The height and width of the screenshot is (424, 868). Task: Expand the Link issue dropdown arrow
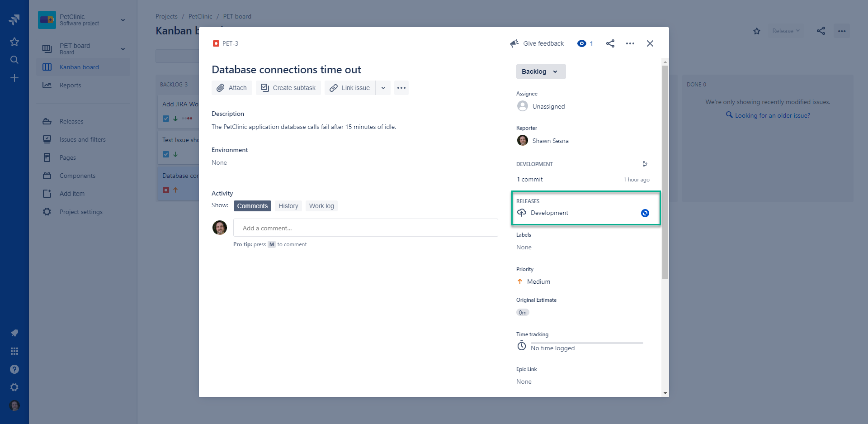[x=383, y=88]
